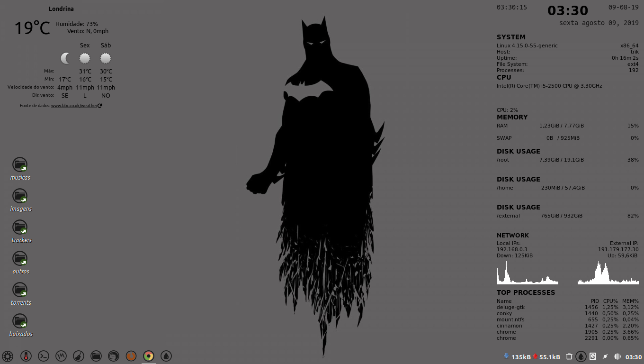
Task: Refresh the weather desklet data
Action: [100, 106]
